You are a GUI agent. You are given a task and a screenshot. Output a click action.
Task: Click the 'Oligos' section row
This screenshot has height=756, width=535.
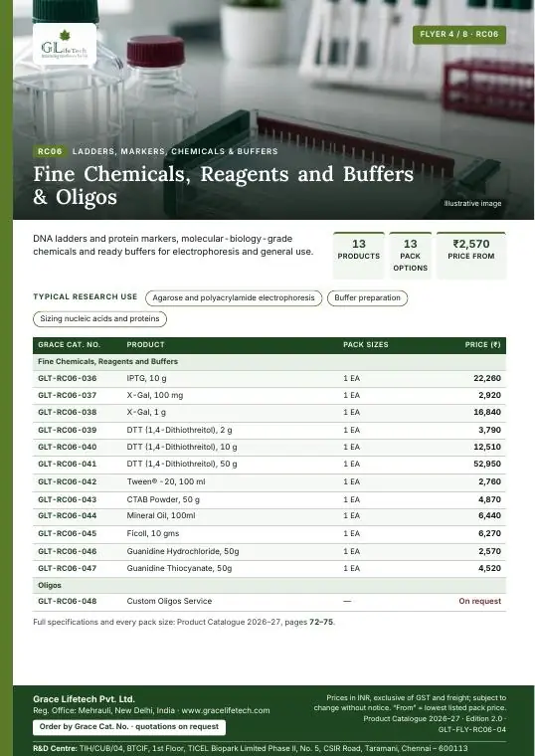(269, 585)
